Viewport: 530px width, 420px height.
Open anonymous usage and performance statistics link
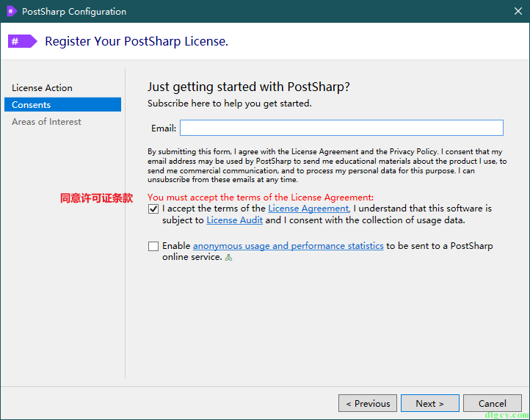pos(288,246)
